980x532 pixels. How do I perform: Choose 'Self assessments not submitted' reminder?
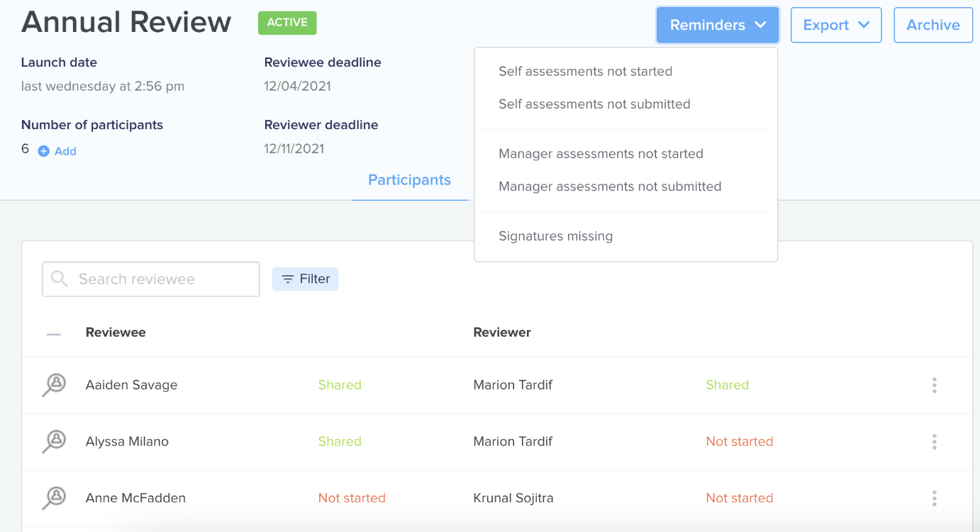594,104
